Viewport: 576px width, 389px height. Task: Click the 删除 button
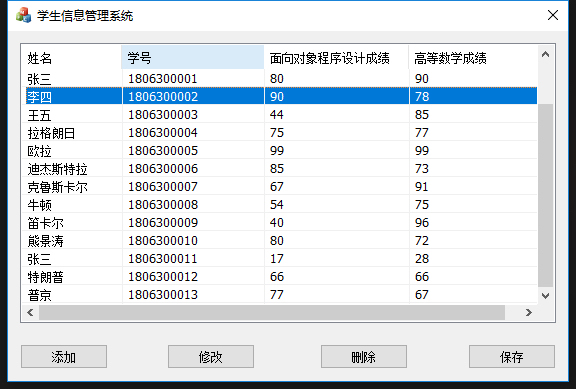(364, 356)
